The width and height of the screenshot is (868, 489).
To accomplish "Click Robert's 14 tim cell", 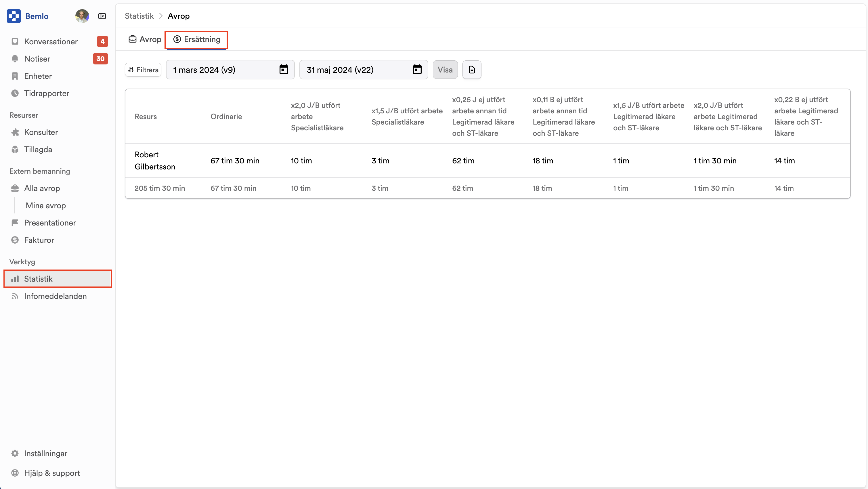I will (784, 161).
